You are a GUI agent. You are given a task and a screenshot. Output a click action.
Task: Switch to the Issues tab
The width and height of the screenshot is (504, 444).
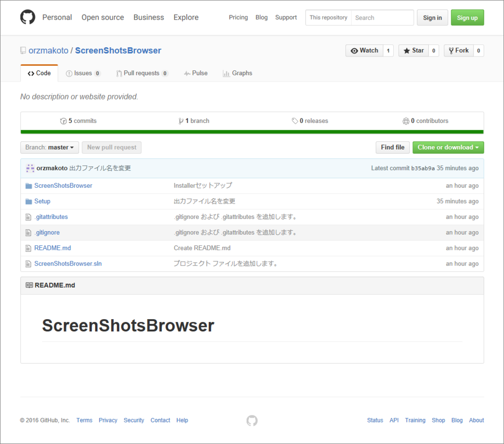click(x=83, y=73)
